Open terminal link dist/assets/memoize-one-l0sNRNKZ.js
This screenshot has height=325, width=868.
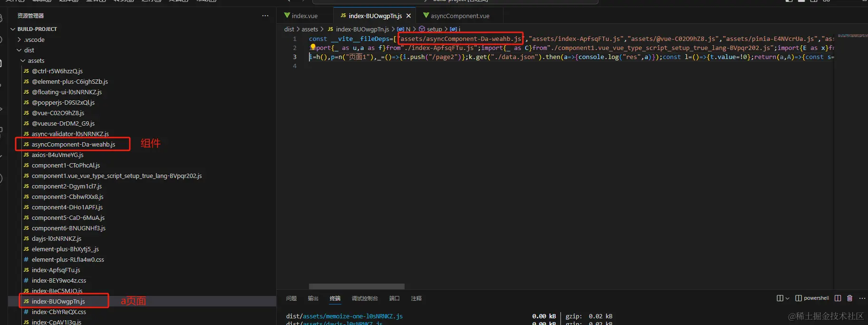coord(344,316)
